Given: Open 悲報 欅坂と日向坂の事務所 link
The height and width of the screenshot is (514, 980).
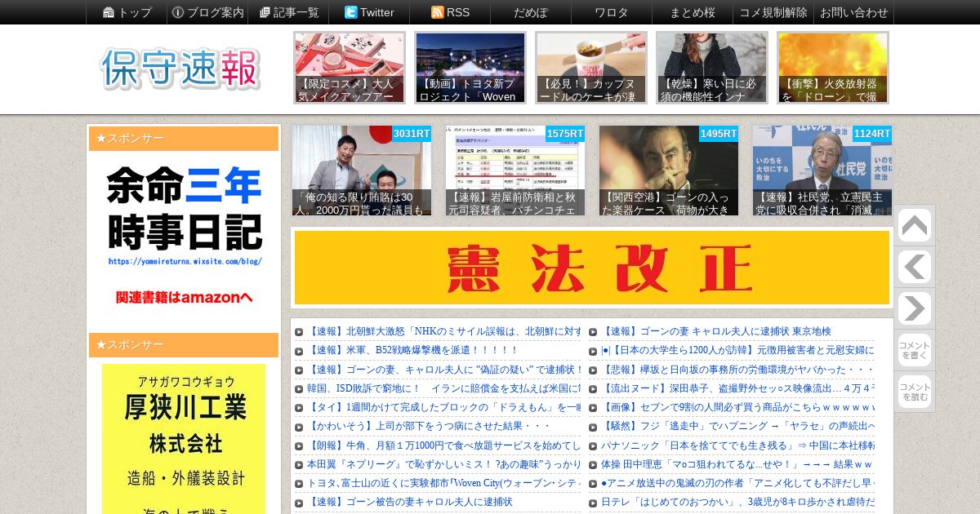Looking at the screenshot, I should click(x=737, y=370).
